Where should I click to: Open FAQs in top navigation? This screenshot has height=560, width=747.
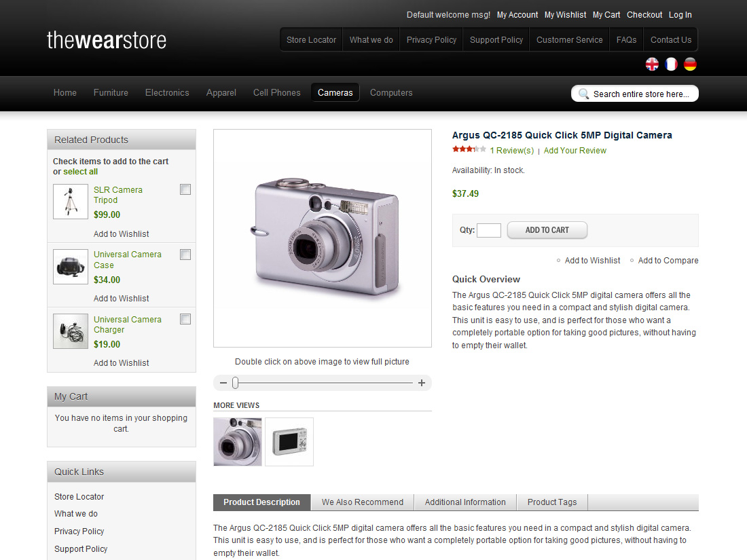[x=626, y=40]
